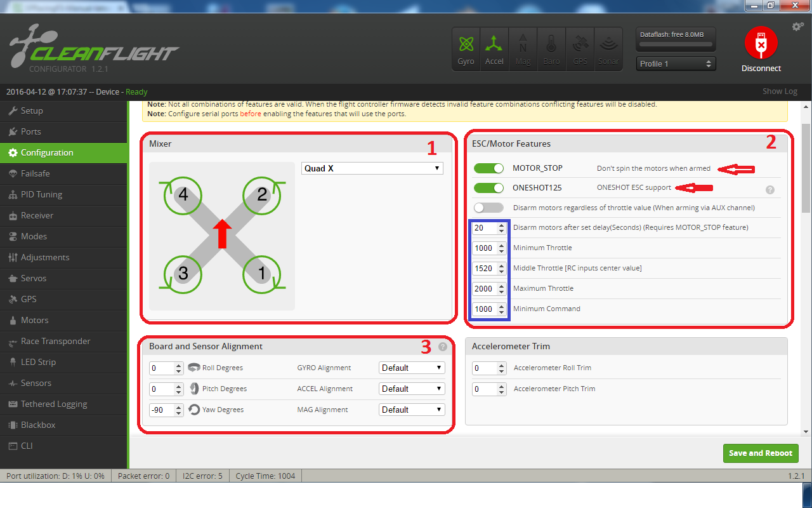This screenshot has height=508, width=812.
Task: Click the Accelerometer Pitch Trim input field
Action: pos(490,389)
